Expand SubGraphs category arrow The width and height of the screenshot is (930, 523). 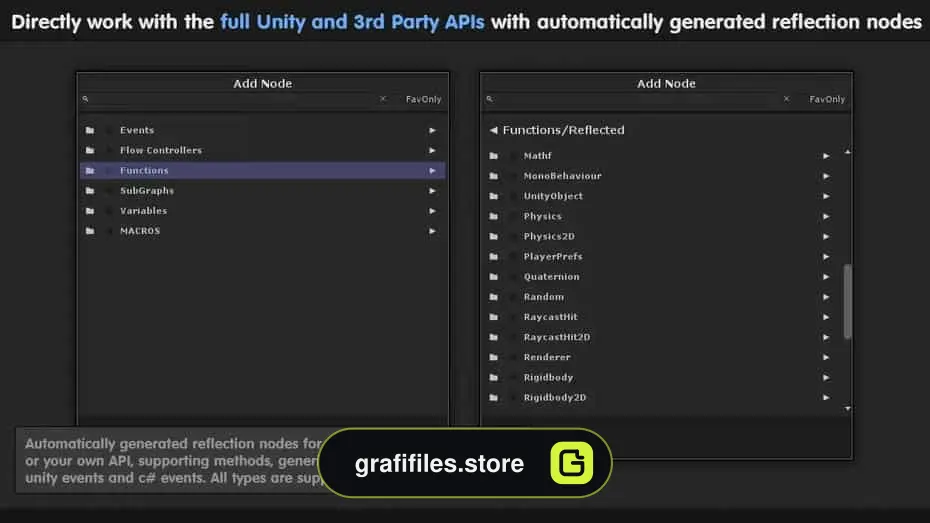tap(432, 191)
